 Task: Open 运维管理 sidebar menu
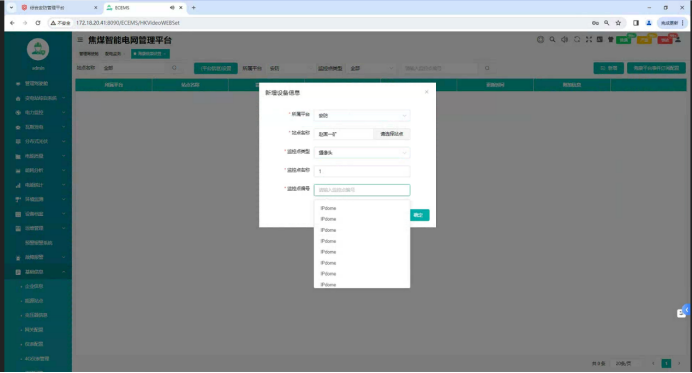point(39,228)
